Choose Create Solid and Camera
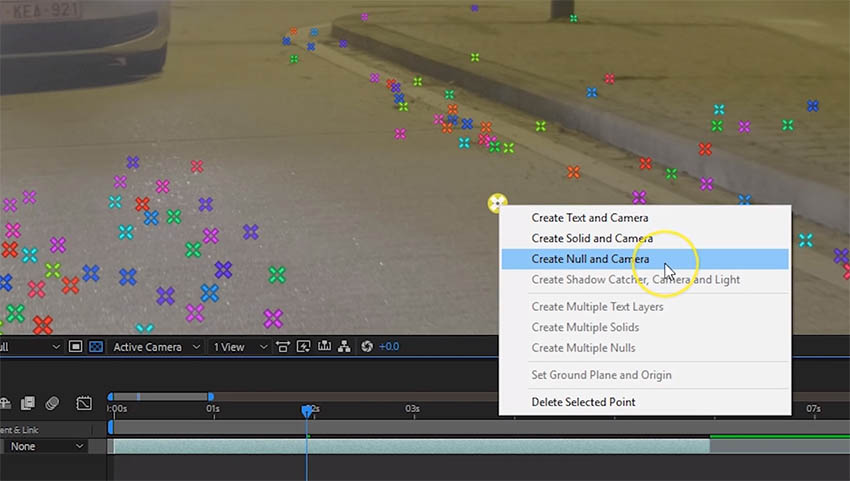Viewport: 850px width, 481px height. [592, 238]
